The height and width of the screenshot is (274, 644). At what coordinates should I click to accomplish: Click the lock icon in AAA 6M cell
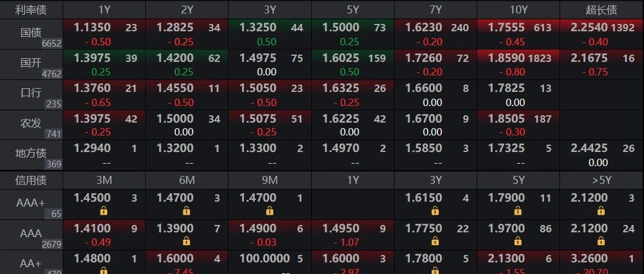click(186, 242)
